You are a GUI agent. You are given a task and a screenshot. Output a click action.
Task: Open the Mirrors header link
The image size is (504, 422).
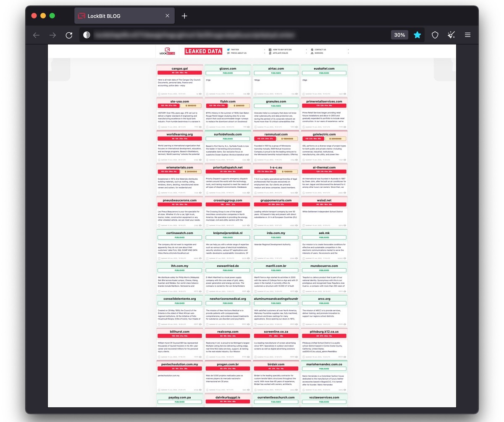pyautogui.click(x=319, y=53)
